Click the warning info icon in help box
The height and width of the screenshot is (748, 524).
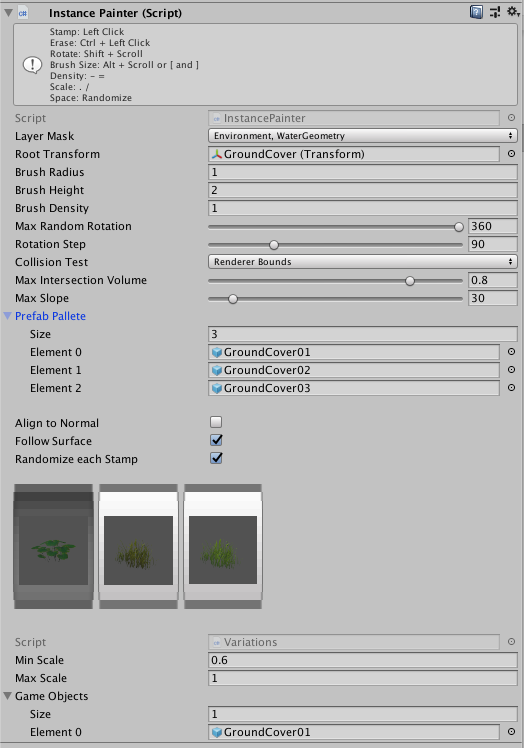(x=32, y=65)
